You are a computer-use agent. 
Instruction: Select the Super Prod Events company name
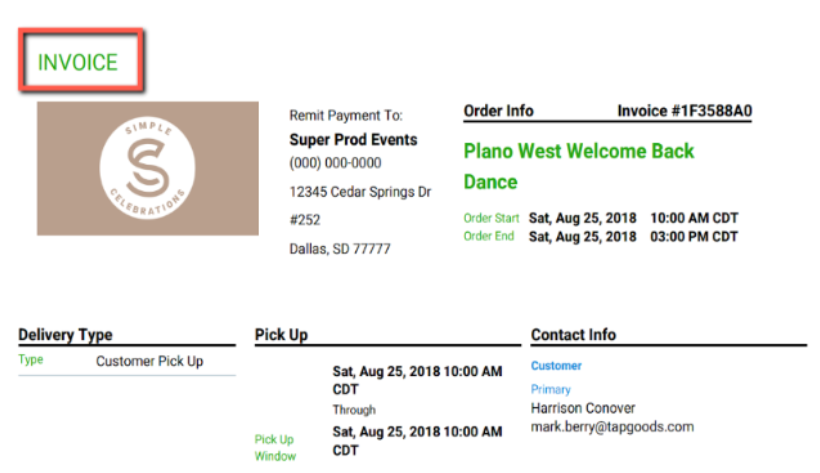click(x=353, y=140)
